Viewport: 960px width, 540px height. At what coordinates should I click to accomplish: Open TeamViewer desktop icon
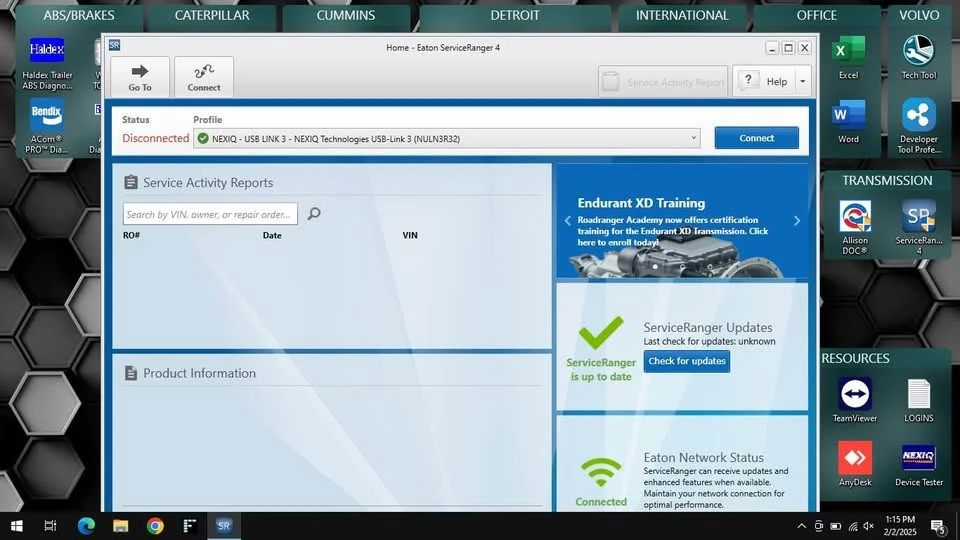[855, 401]
